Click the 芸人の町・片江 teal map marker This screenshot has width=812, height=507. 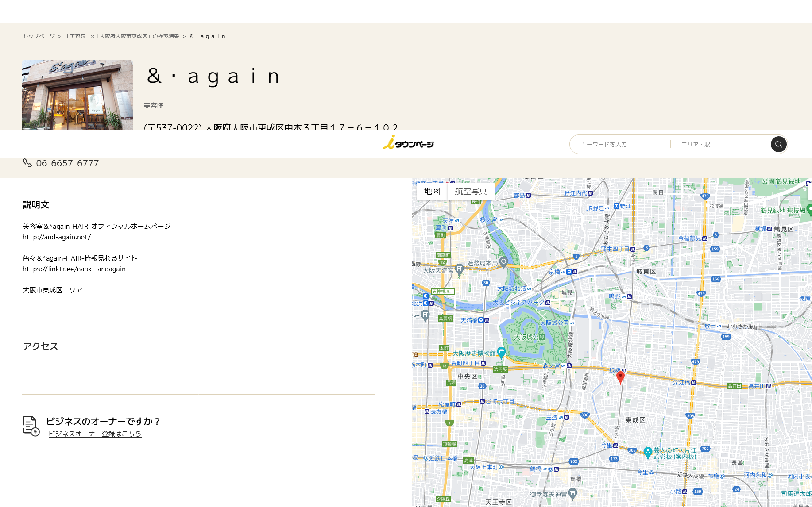pos(648,452)
